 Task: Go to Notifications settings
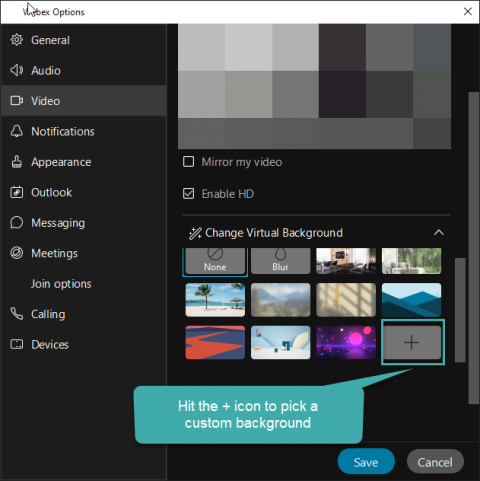click(x=84, y=131)
